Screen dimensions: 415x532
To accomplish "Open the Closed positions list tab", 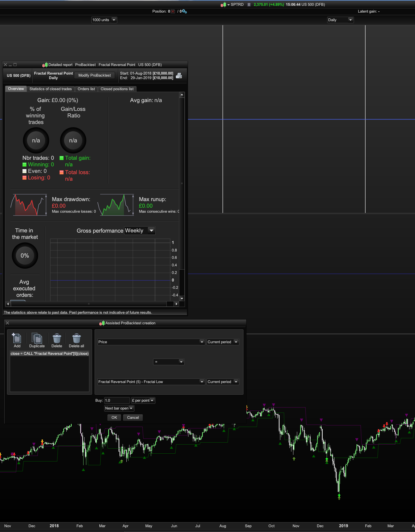I will pos(117,89).
